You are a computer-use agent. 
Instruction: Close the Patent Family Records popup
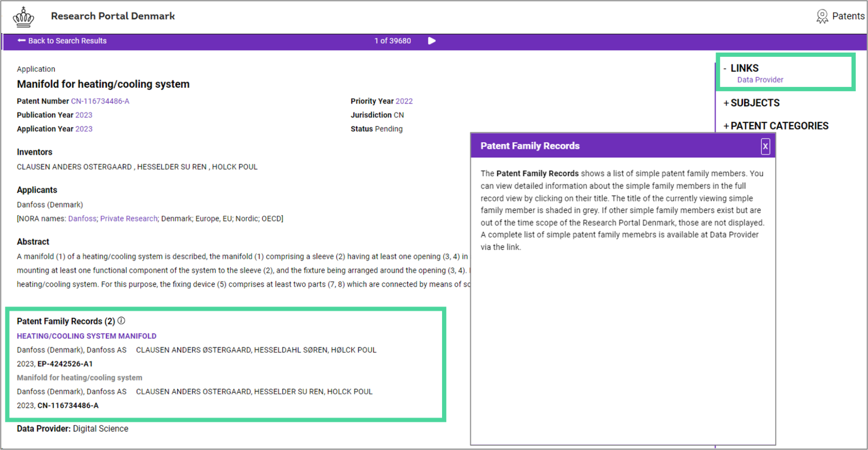pyautogui.click(x=765, y=146)
